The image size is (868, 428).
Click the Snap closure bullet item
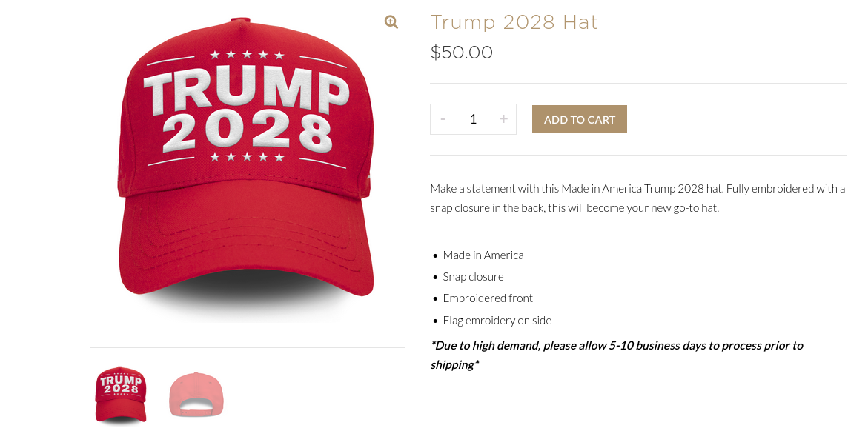(x=474, y=276)
